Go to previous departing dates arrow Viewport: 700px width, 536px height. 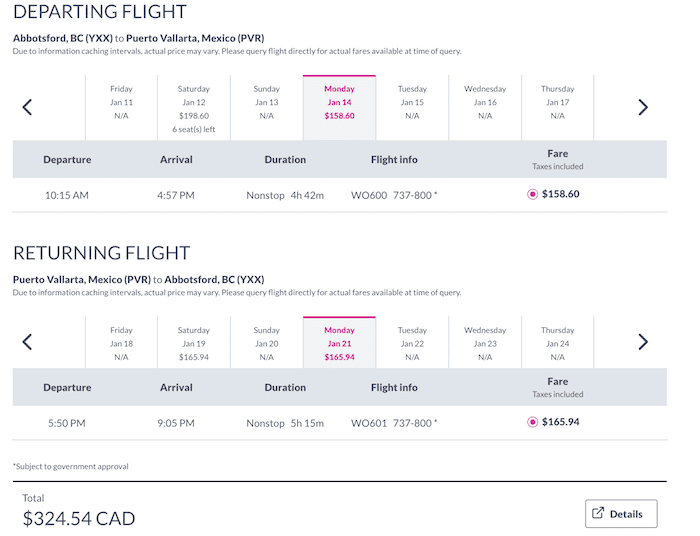(27, 107)
